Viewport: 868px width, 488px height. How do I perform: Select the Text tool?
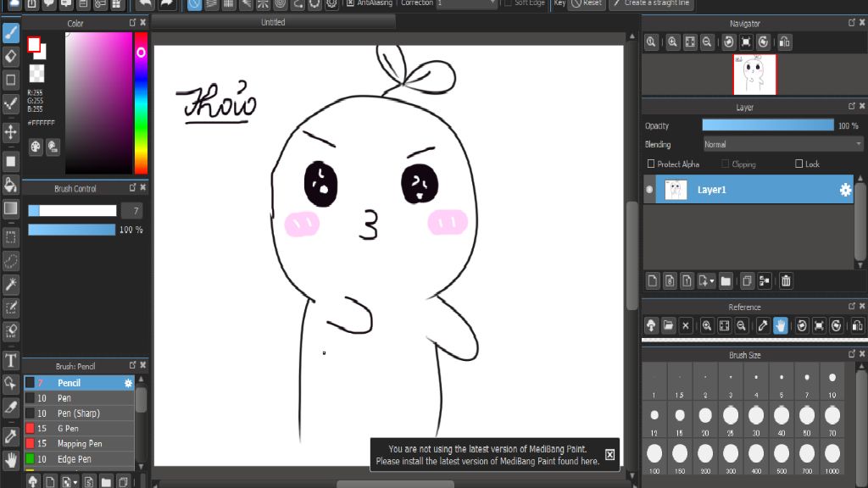pyautogui.click(x=10, y=360)
